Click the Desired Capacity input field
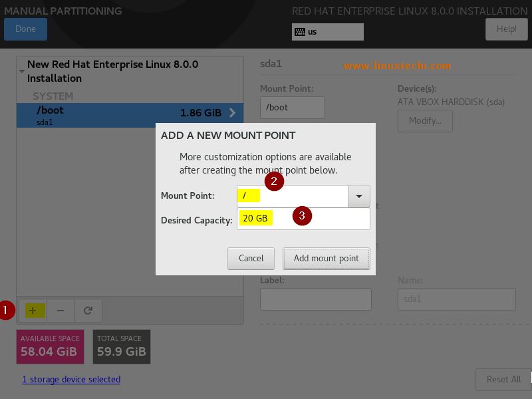The width and height of the screenshot is (532, 399). [303, 219]
